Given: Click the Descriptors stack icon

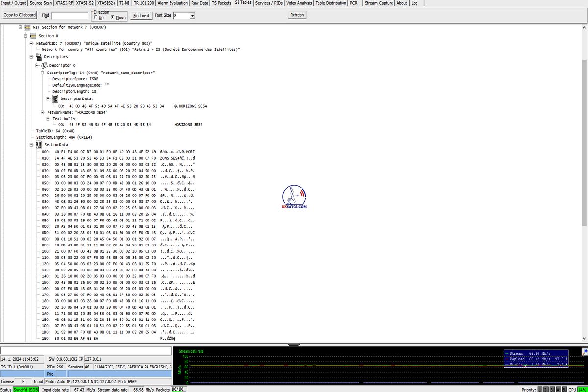Looking at the screenshot, I should click(38, 57).
